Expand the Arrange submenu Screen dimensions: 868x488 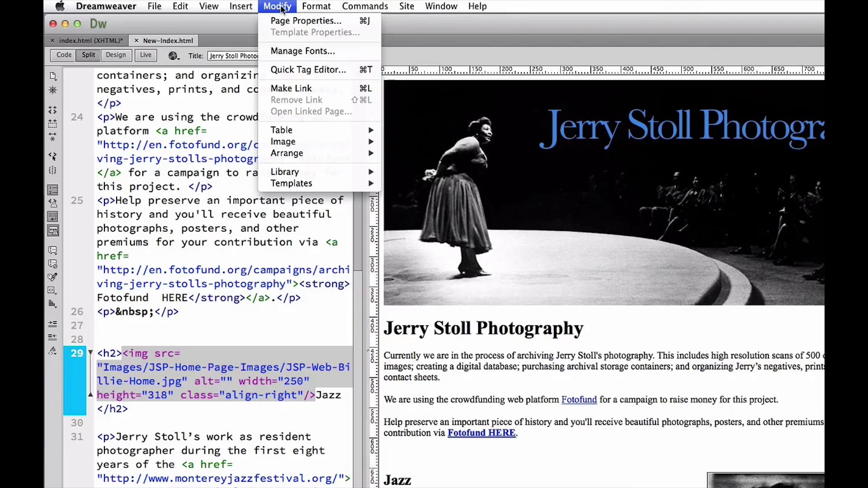coord(320,153)
